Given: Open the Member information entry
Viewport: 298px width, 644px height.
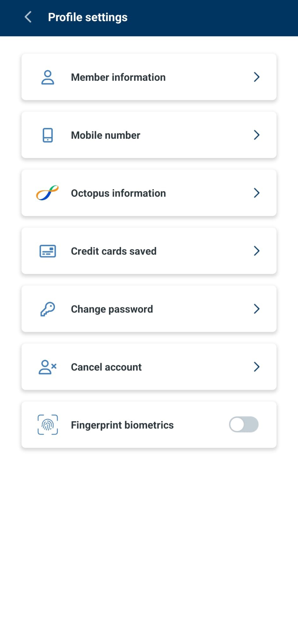Looking at the screenshot, I should (149, 77).
